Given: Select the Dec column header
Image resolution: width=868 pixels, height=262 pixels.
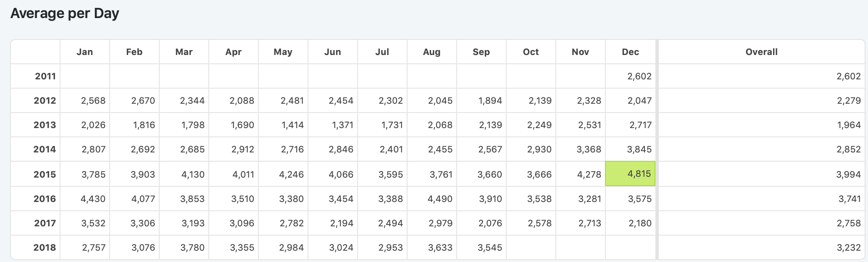Looking at the screenshot, I should [630, 52].
